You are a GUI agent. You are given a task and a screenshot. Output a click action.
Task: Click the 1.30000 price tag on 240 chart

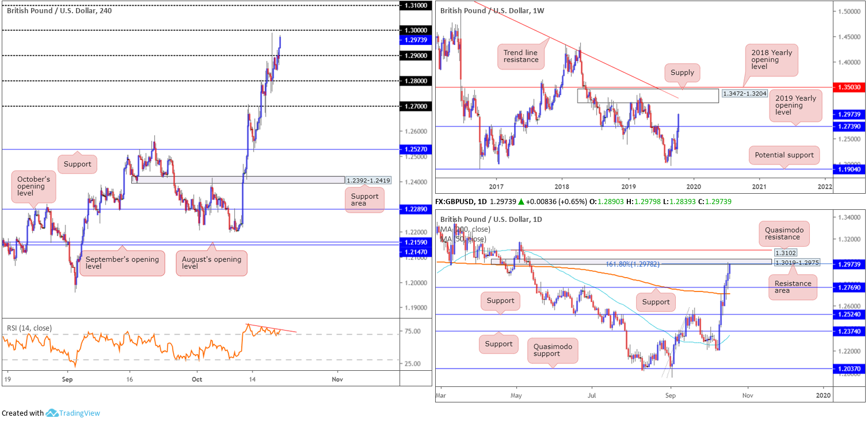416,30
